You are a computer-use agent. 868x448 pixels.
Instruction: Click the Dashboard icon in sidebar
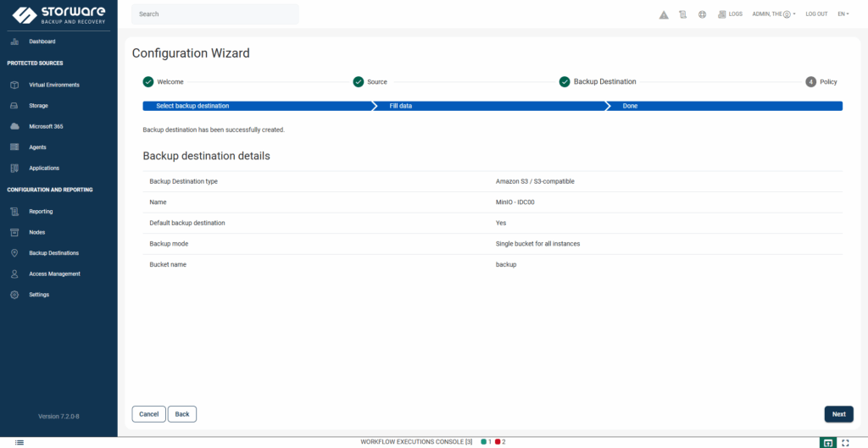tap(14, 41)
